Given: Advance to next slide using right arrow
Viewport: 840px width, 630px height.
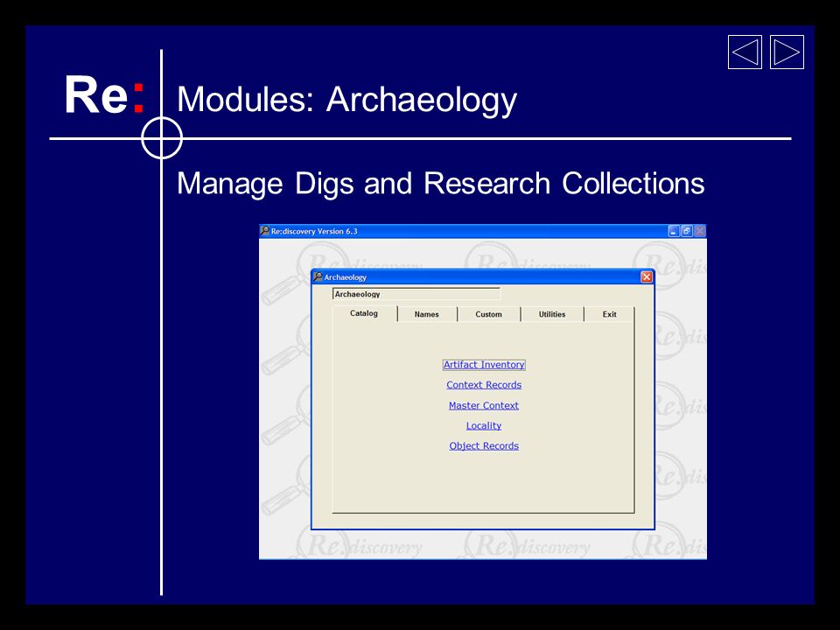Looking at the screenshot, I should [787, 52].
